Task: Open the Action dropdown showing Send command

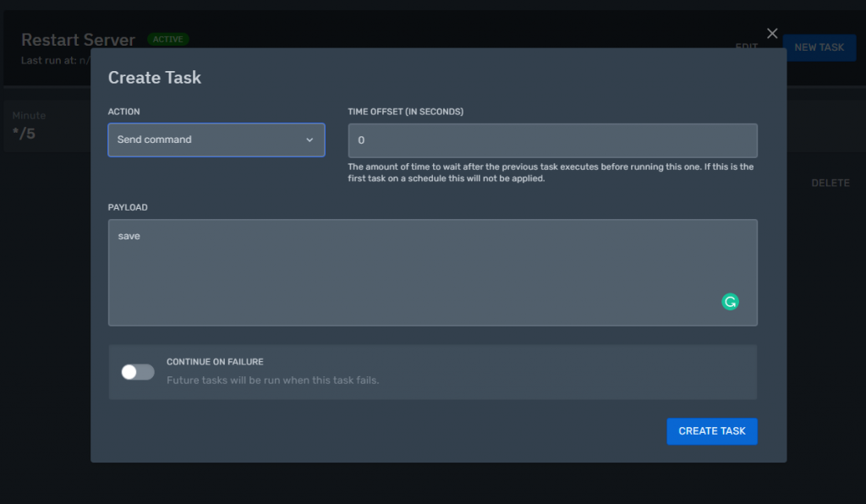Action: pos(216,140)
